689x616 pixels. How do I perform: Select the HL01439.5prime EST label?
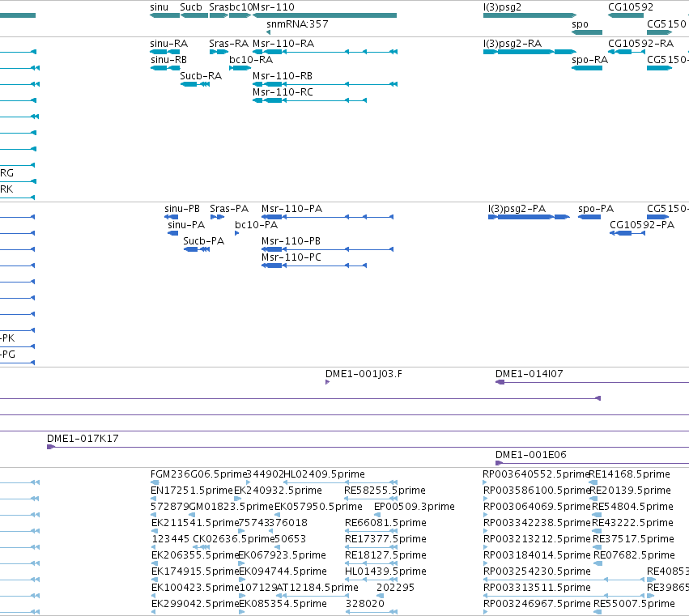(386, 571)
